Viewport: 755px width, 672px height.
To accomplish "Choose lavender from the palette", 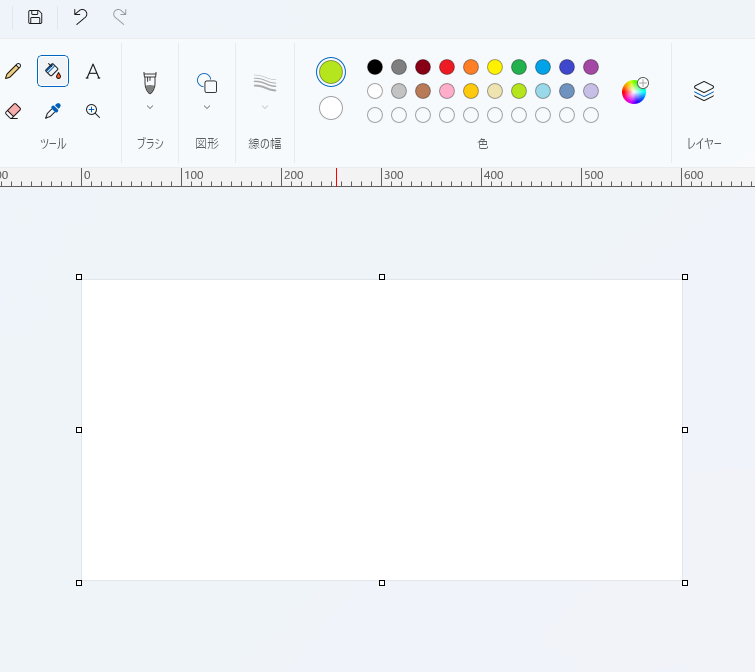I will pos(591,91).
